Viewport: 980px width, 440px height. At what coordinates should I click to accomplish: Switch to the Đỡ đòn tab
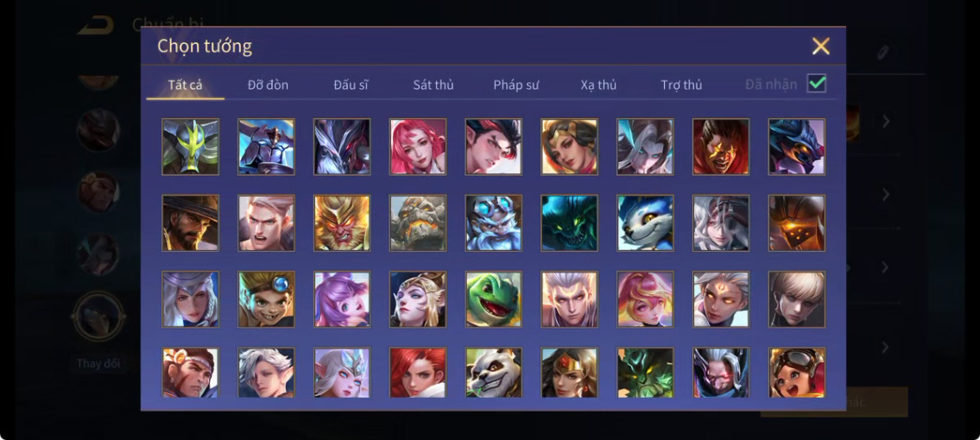point(269,85)
